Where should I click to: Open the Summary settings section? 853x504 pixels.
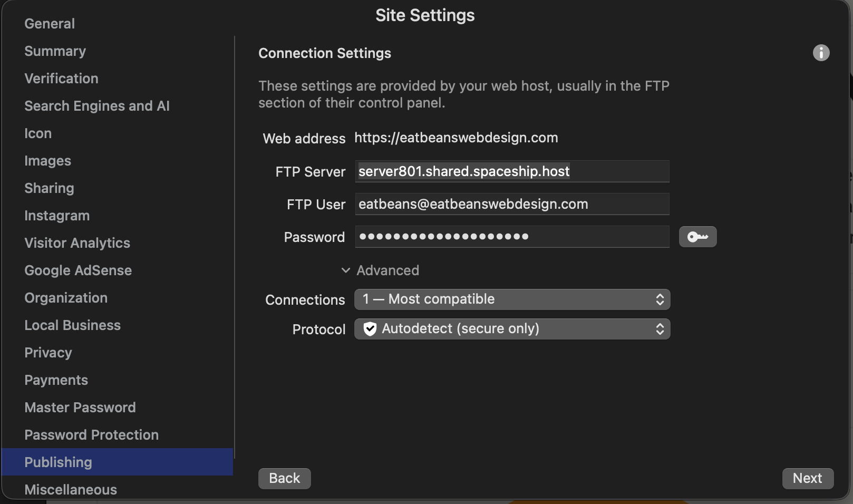tap(55, 51)
